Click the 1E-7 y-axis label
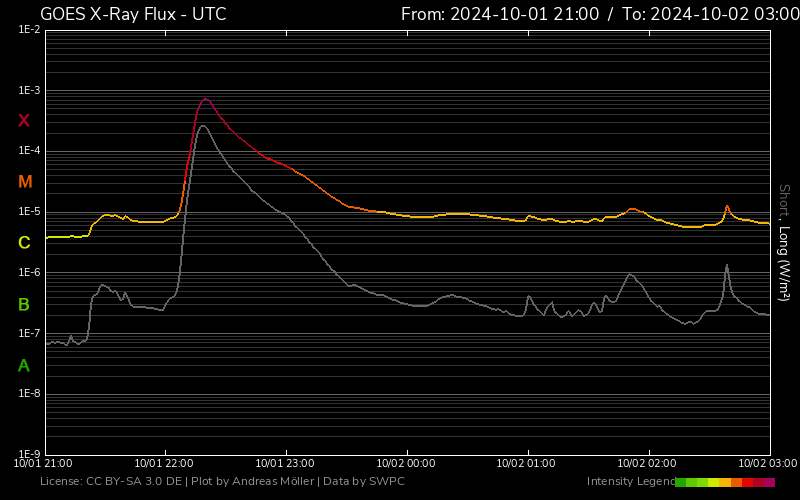800x500 pixels. click(x=29, y=333)
